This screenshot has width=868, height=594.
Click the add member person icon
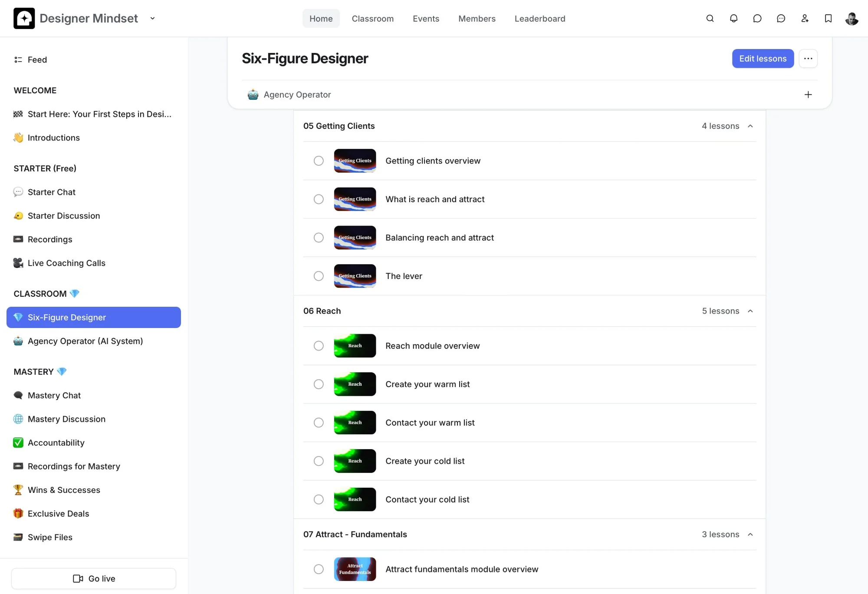pyautogui.click(x=805, y=18)
